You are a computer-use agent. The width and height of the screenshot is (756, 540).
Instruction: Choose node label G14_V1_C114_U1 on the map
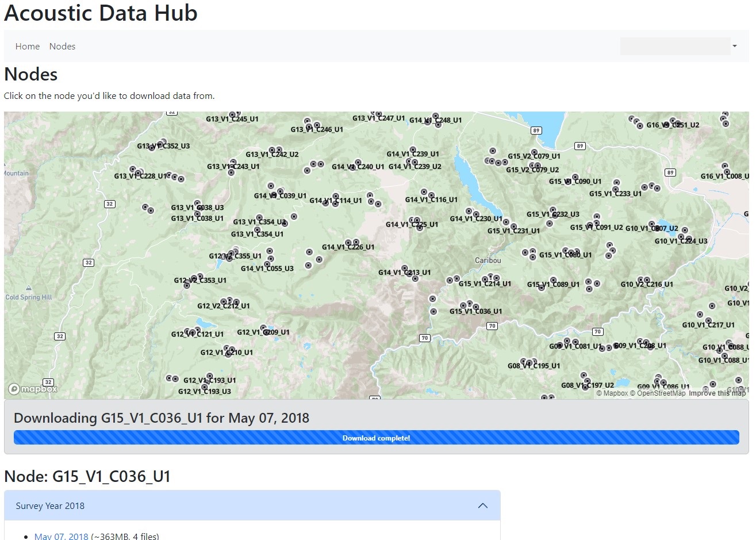[336, 201]
